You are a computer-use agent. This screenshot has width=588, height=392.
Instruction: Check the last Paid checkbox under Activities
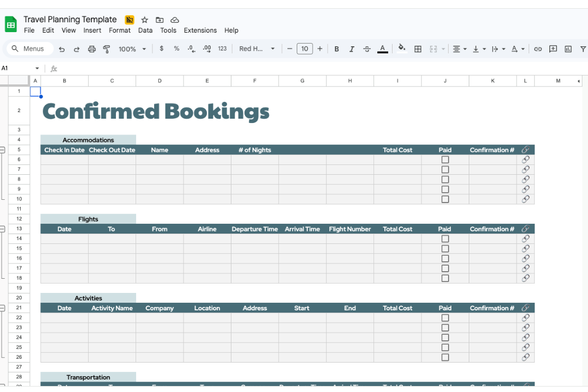point(445,357)
